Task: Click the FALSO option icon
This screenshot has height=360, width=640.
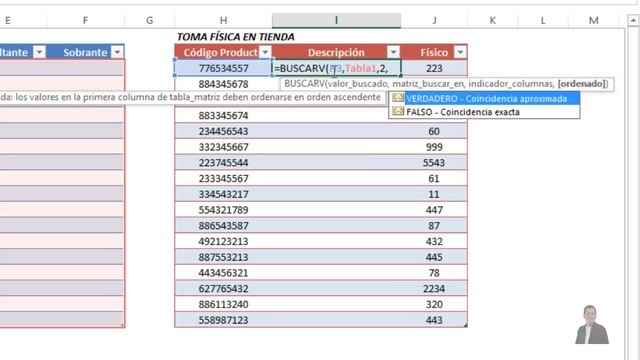Action: point(398,111)
